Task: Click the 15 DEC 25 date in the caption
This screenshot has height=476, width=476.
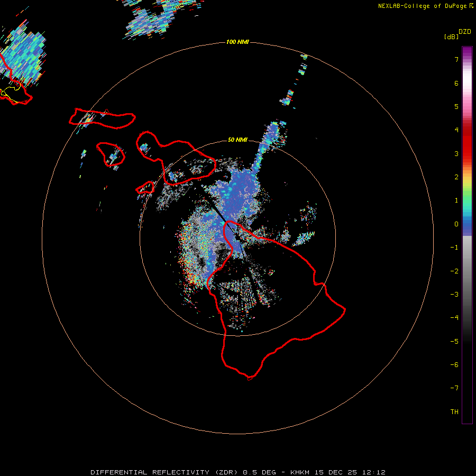Action: click(x=336, y=472)
